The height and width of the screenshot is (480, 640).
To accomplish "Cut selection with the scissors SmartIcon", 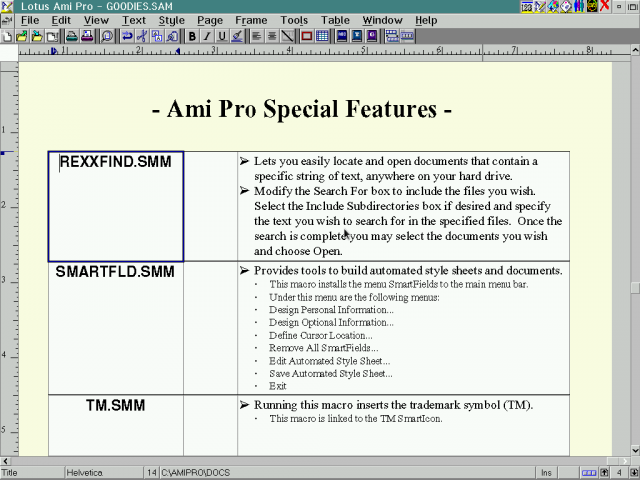I will tap(142, 36).
